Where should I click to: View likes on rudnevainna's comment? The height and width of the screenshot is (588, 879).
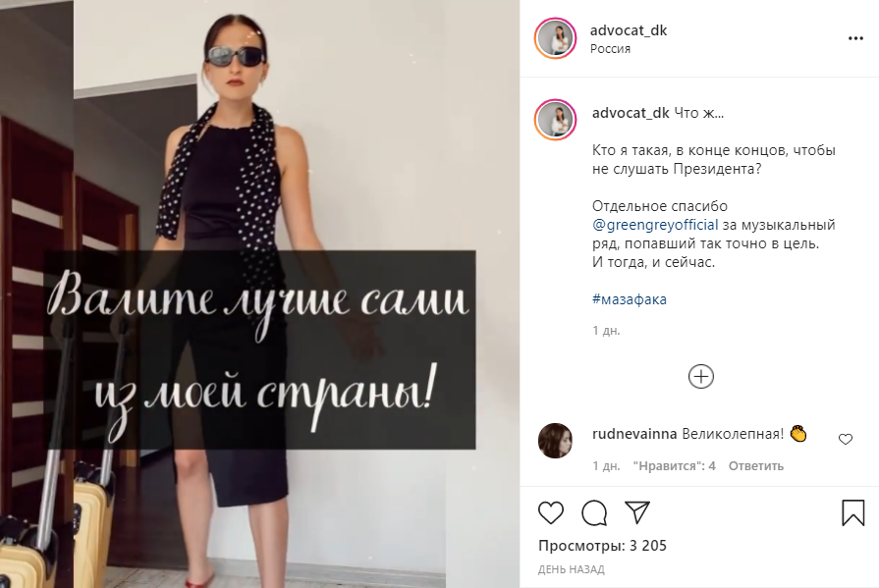674,466
